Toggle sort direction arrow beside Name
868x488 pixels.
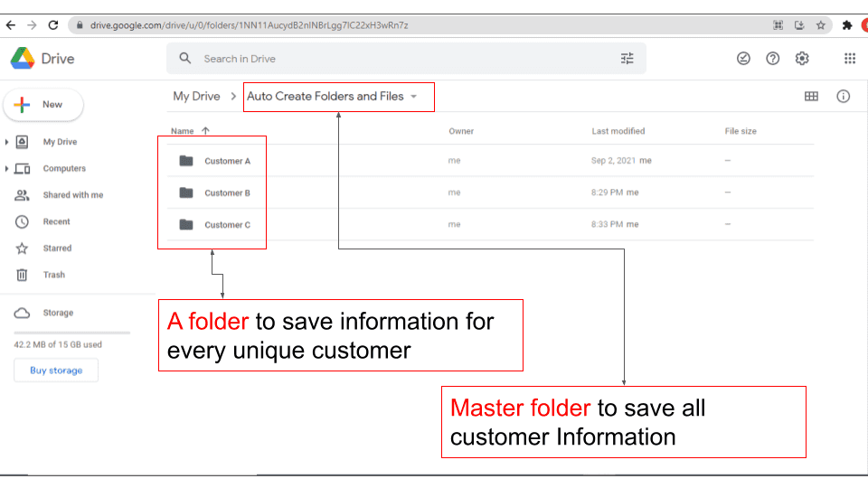click(205, 131)
